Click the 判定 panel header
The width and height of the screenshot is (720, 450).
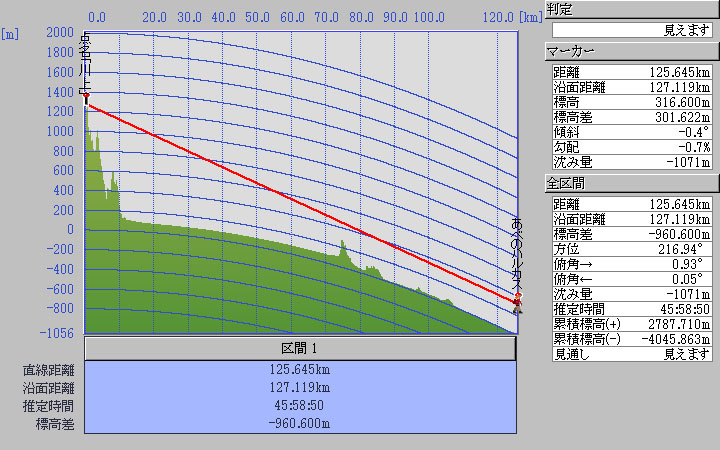632,10
